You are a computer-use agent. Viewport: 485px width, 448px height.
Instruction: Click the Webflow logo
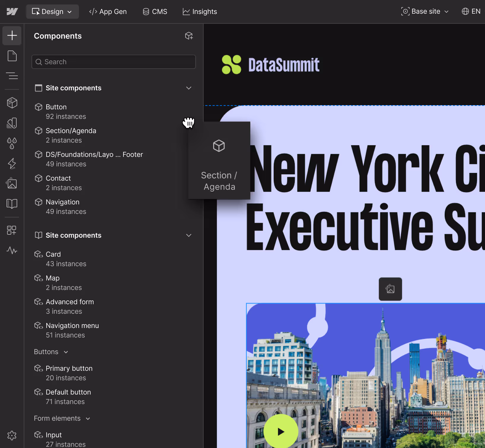tap(12, 11)
